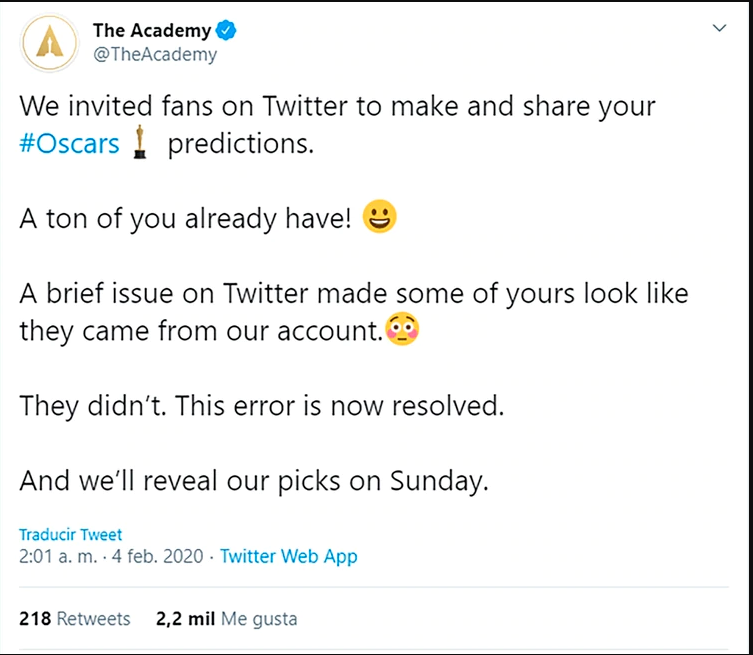Viewport: 753px width, 655px height.
Task: Click The Academy profile avatar
Action: pyautogui.click(x=50, y=42)
